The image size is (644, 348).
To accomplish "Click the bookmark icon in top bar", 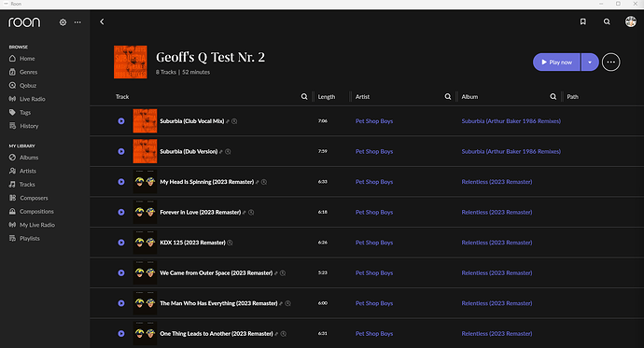I will coord(582,21).
